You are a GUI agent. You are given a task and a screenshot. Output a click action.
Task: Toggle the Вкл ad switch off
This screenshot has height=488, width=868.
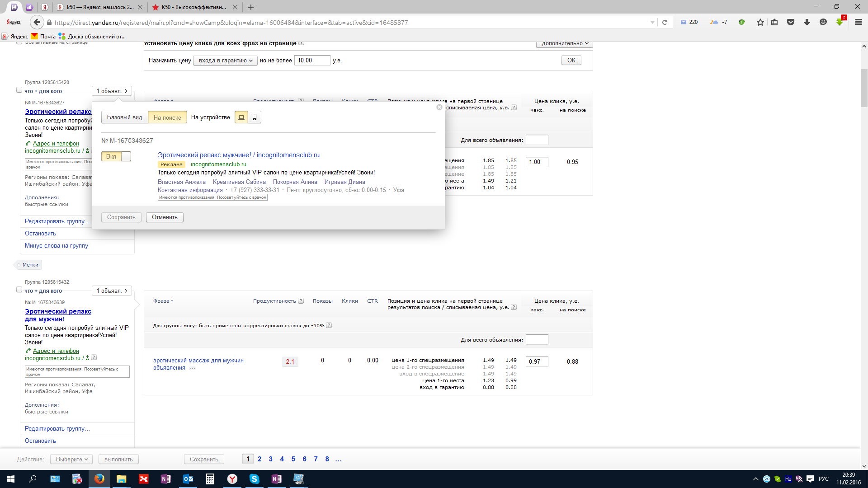pyautogui.click(x=116, y=157)
